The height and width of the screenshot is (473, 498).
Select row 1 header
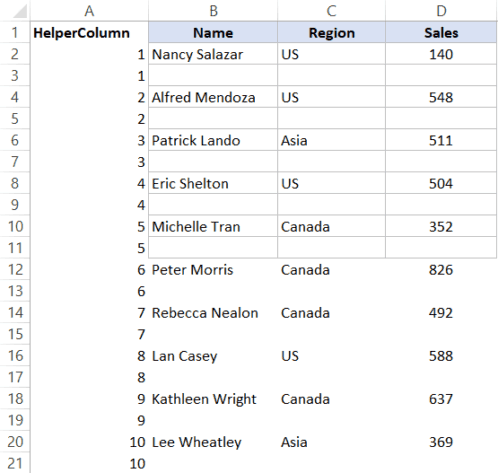[15, 32]
